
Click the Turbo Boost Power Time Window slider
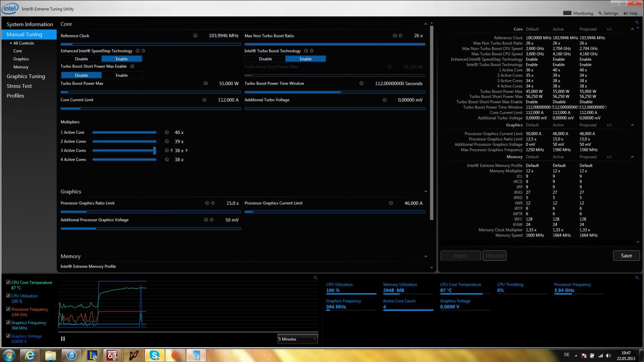pos(335,92)
